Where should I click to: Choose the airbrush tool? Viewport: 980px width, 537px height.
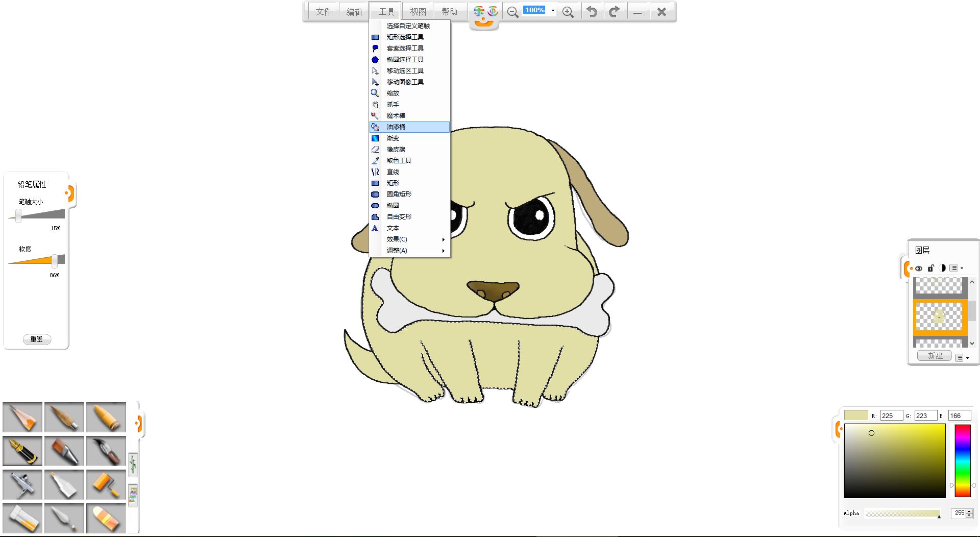[22, 484]
